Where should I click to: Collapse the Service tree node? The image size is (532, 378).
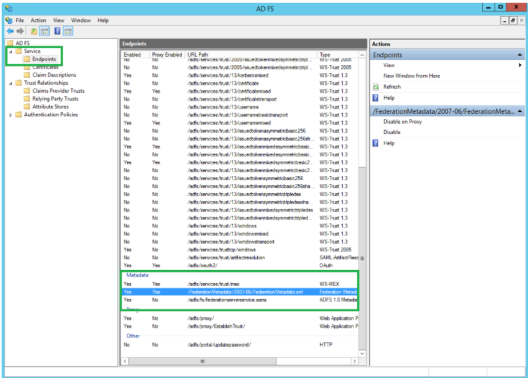[11, 51]
